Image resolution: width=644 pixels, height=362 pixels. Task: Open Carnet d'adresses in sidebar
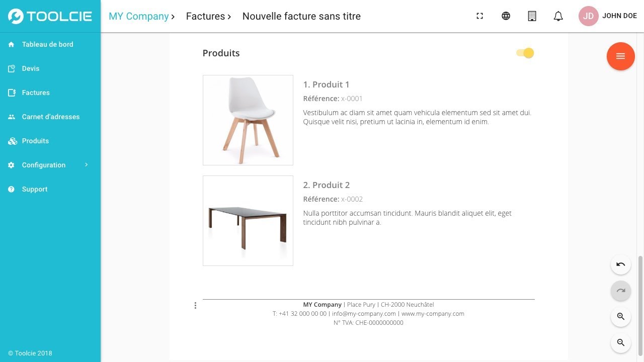click(x=50, y=117)
